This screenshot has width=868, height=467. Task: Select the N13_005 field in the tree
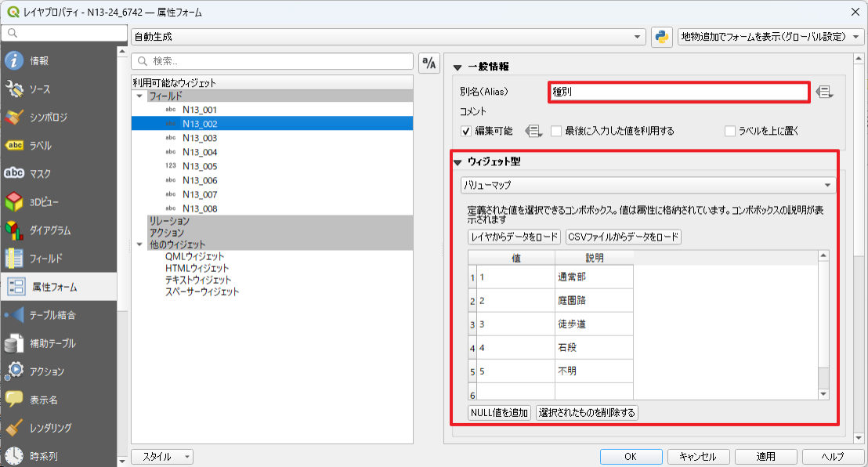tap(199, 166)
